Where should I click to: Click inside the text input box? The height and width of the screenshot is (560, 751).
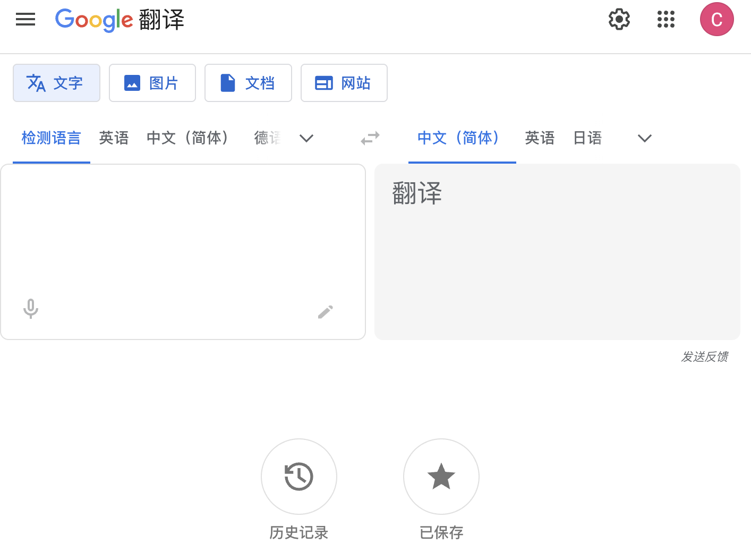coord(183,228)
